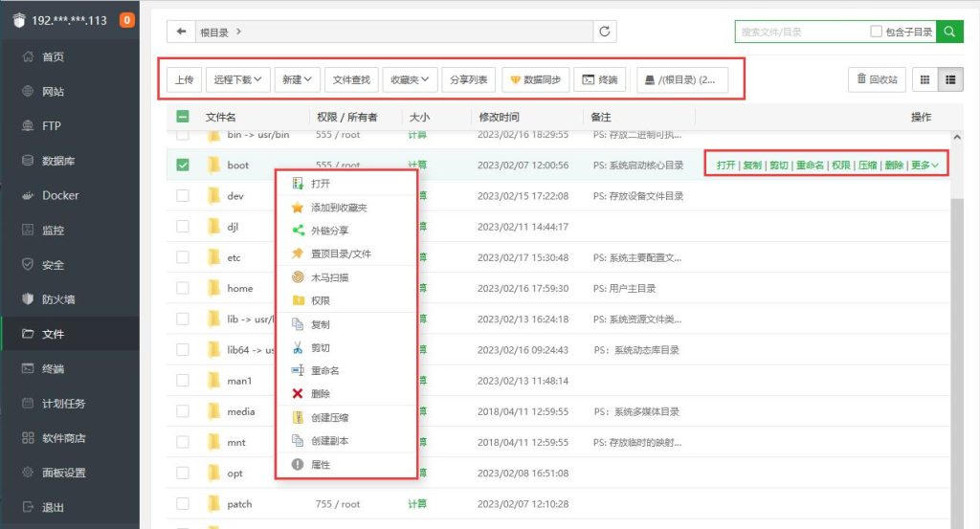
Task: Click the red X 删除 icon in menu
Action: tap(298, 393)
